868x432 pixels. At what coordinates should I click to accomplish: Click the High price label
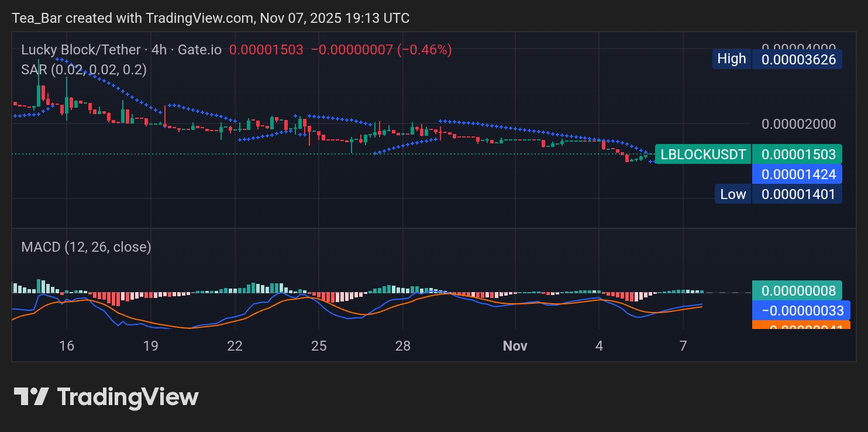click(732, 59)
